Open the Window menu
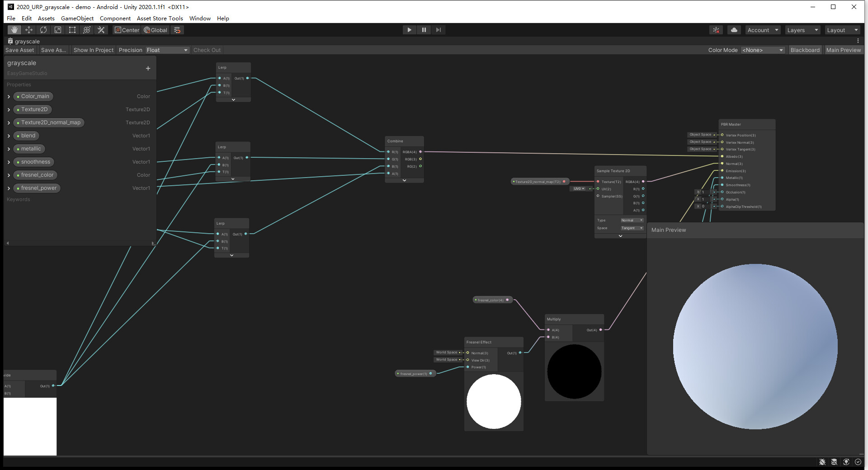Screen dimensions: 868x470 (x=199, y=18)
